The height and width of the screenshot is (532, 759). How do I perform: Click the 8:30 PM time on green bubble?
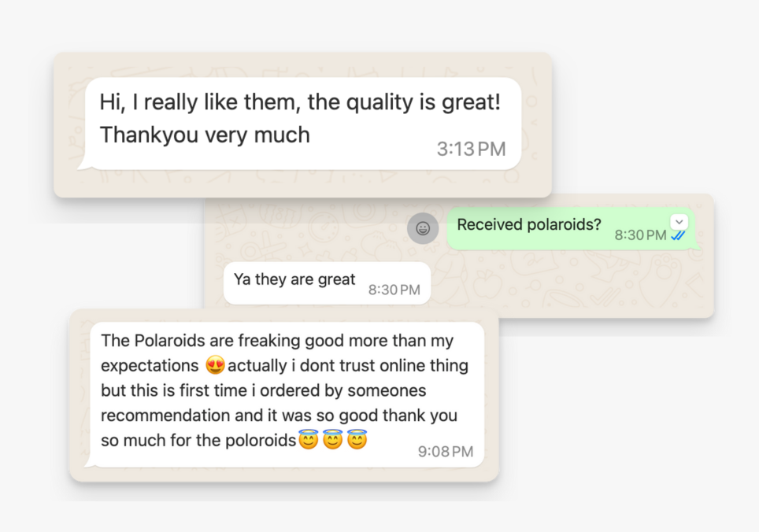(x=640, y=235)
